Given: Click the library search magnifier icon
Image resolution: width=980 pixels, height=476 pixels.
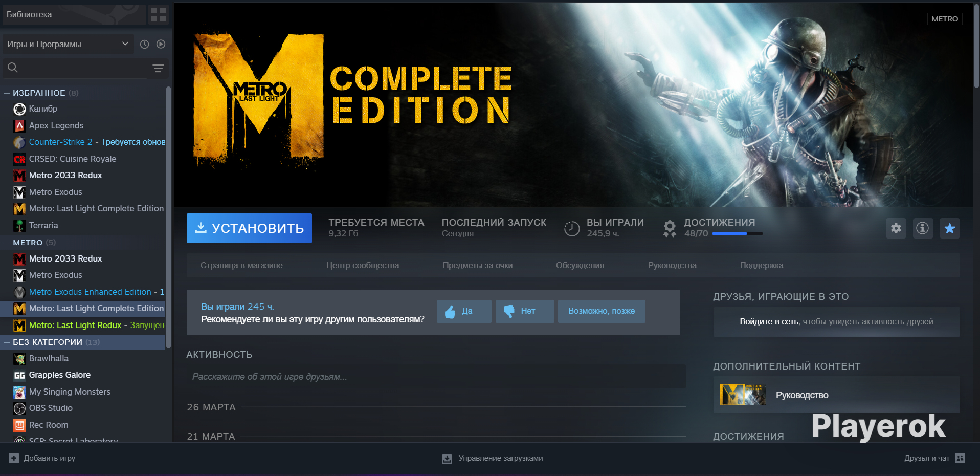Looking at the screenshot, I should (13, 68).
